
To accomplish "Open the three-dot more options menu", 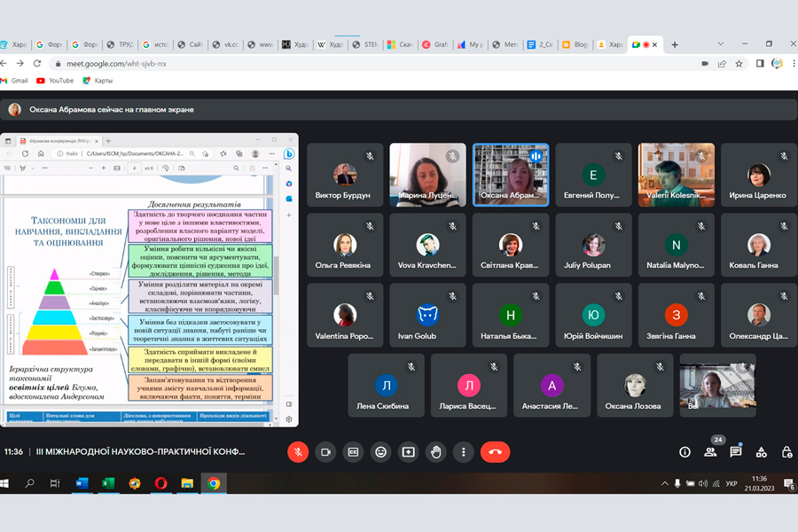I will 463,452.
